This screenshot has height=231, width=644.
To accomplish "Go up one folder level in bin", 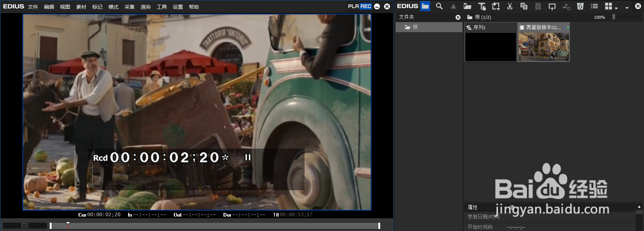I will click(453, 6).
